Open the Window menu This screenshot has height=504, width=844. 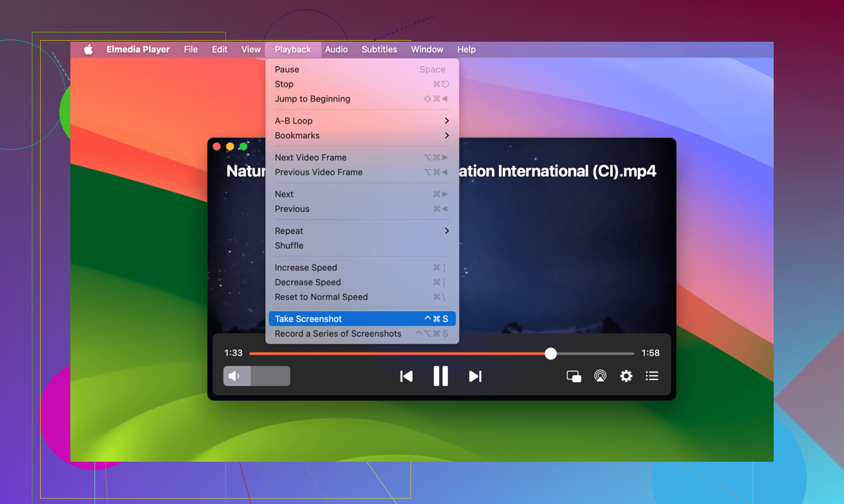[x=427, y=49]
